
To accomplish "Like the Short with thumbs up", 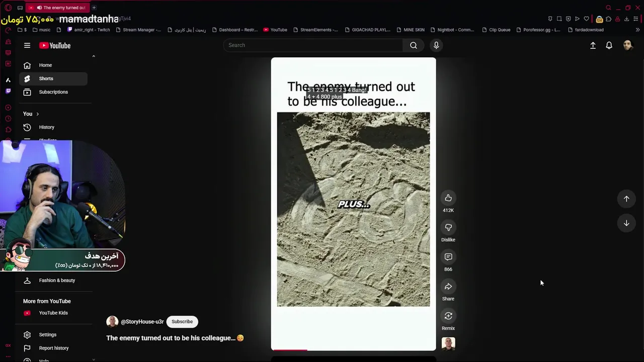I will pos(448,198).
